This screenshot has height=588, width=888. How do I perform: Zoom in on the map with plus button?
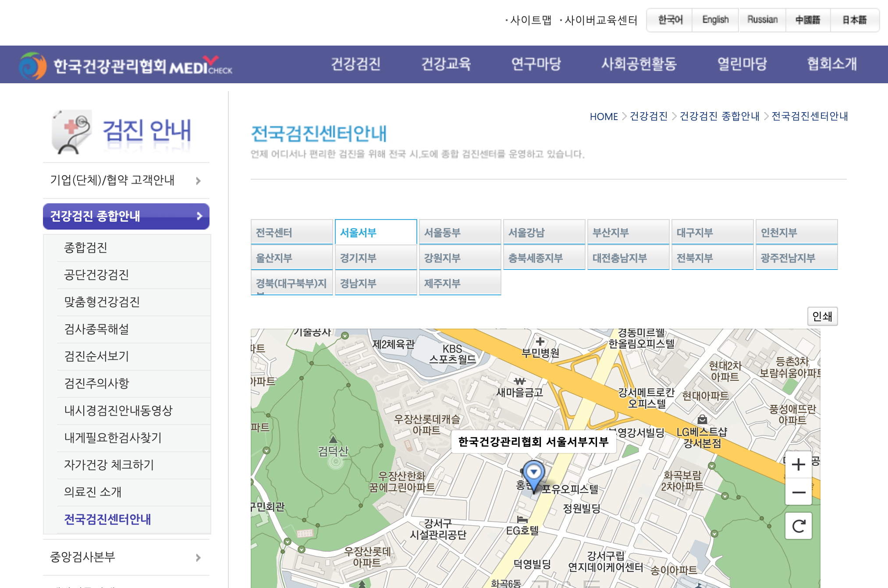point(798,464)
